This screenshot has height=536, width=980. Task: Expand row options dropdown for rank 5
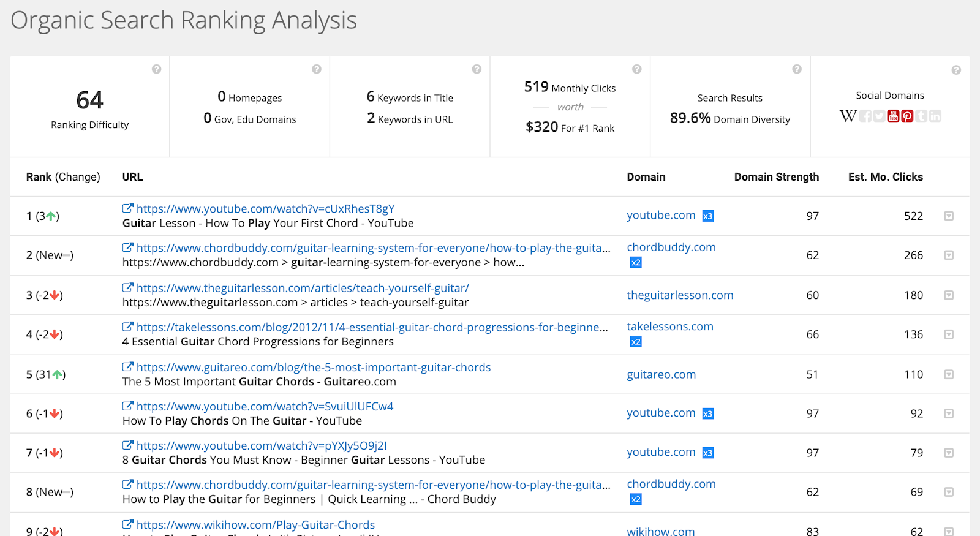click(x=949, y=374)
